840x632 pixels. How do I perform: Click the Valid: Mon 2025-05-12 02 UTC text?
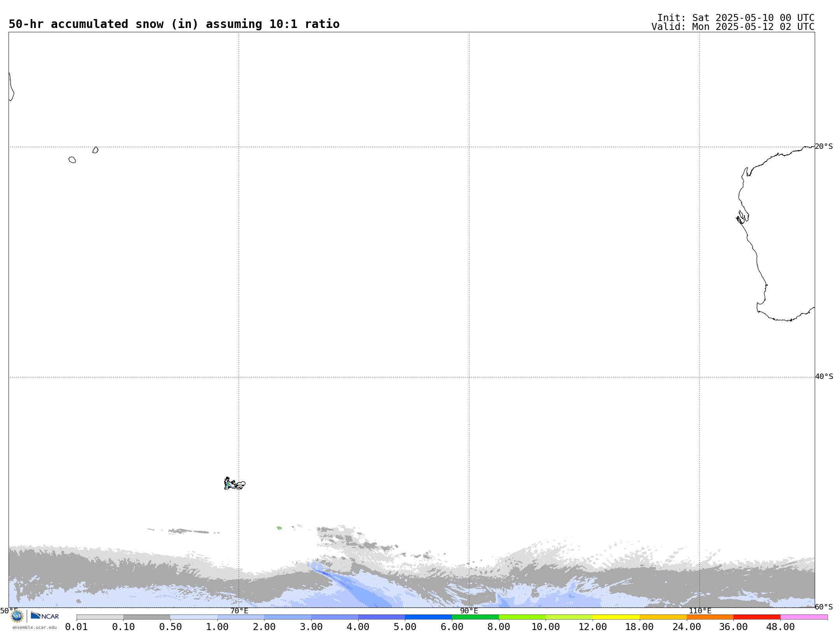tap(733, 27)
